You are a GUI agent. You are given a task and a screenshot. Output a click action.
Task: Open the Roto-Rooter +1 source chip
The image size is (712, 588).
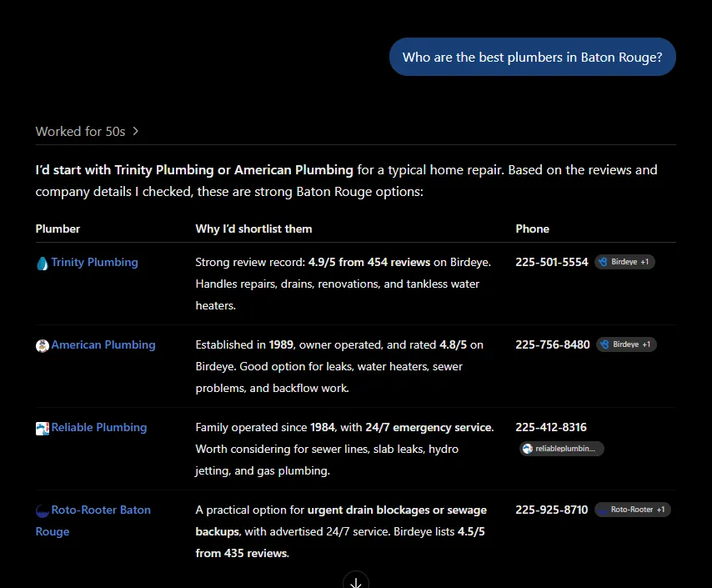pyautogui.click(x=633, y=510)
